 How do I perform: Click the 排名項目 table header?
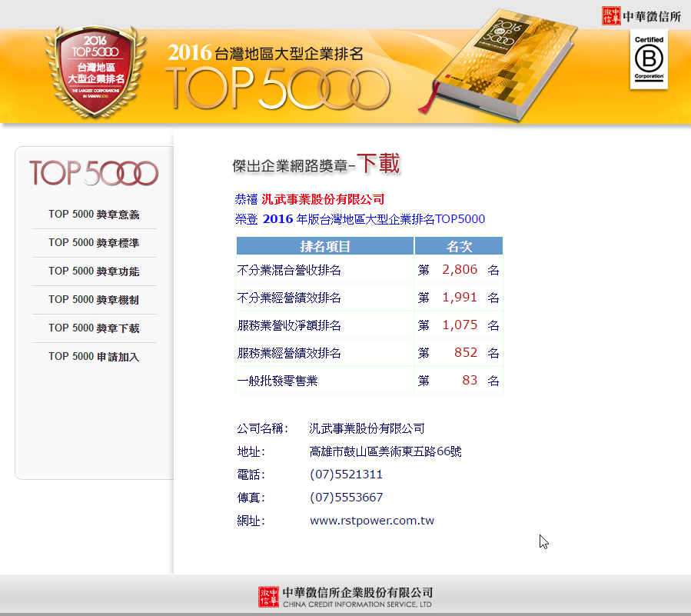[x=325, y=246]
